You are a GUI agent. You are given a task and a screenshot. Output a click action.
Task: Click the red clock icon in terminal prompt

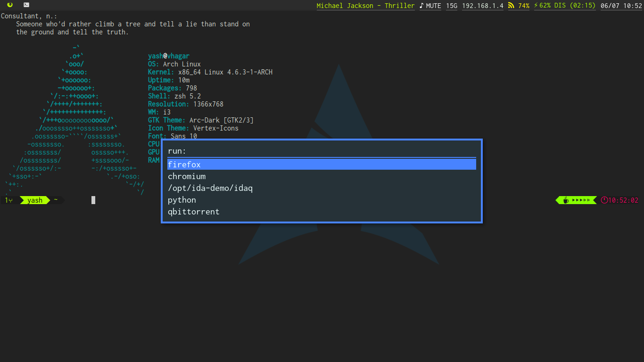pos(604,200)
